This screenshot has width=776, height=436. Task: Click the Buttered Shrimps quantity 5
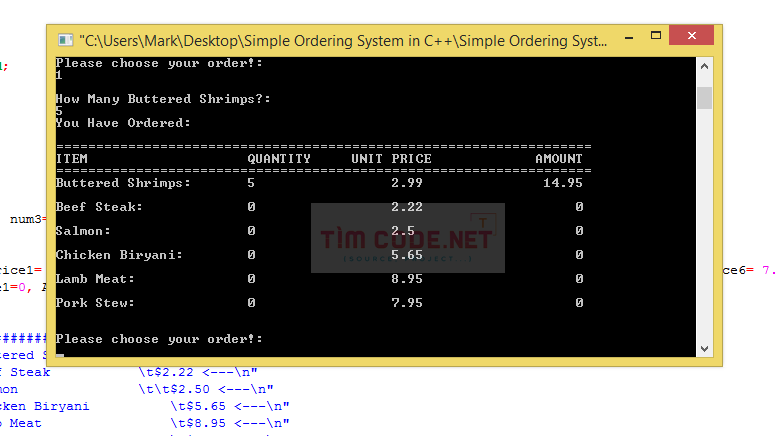pyautogui.click(x=251, y=183)
